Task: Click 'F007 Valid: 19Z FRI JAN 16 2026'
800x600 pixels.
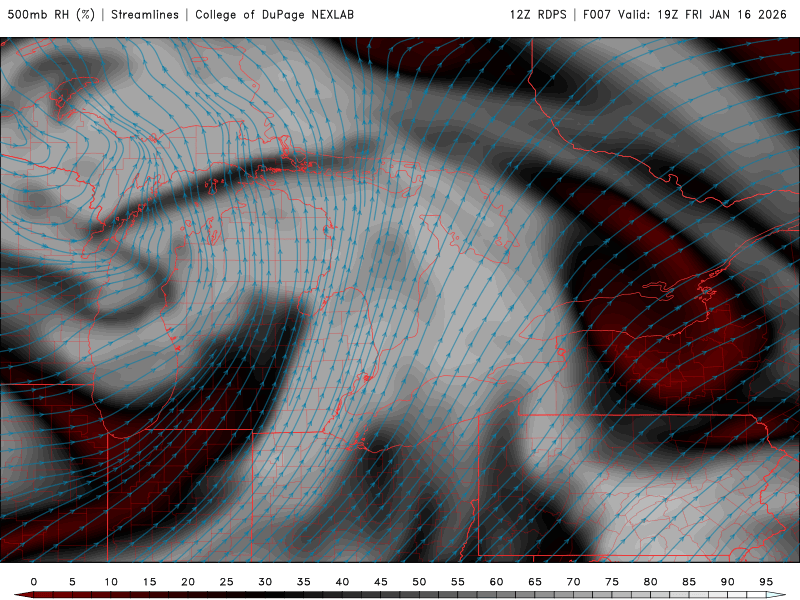Action: click(685, 14)
